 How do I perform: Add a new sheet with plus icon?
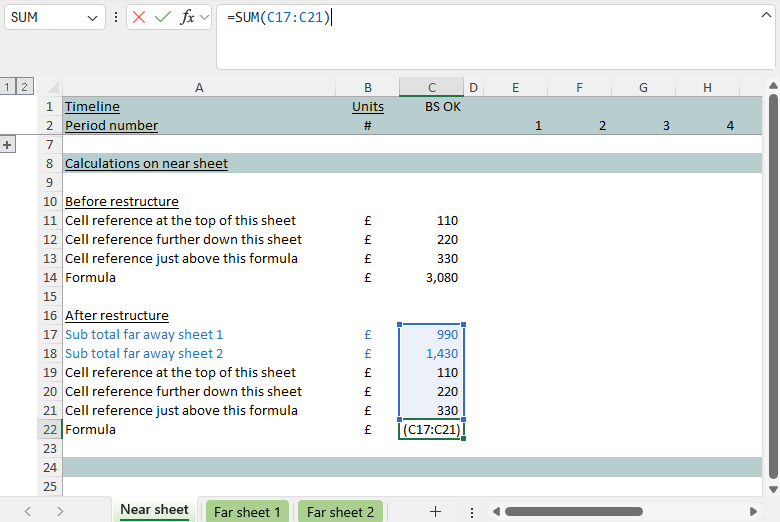(435, 511)
